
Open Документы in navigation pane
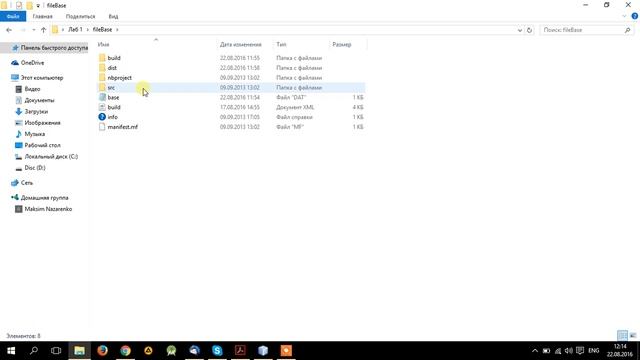click(x=39, y=100)
